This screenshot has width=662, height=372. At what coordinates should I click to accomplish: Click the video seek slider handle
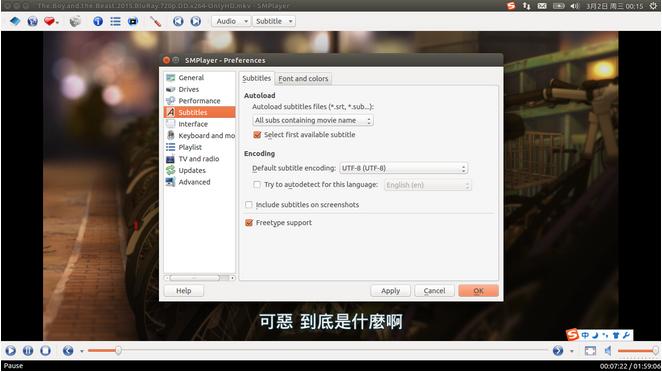click(119, 350)
